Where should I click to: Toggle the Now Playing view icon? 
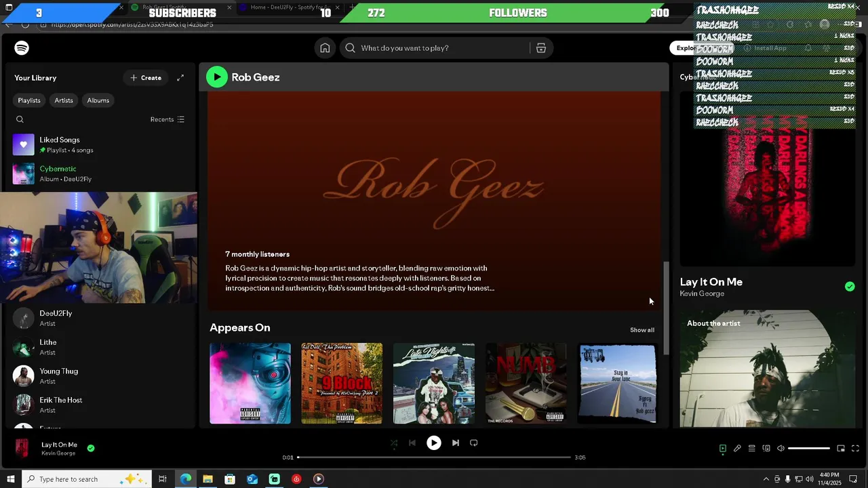pos(723,449)
